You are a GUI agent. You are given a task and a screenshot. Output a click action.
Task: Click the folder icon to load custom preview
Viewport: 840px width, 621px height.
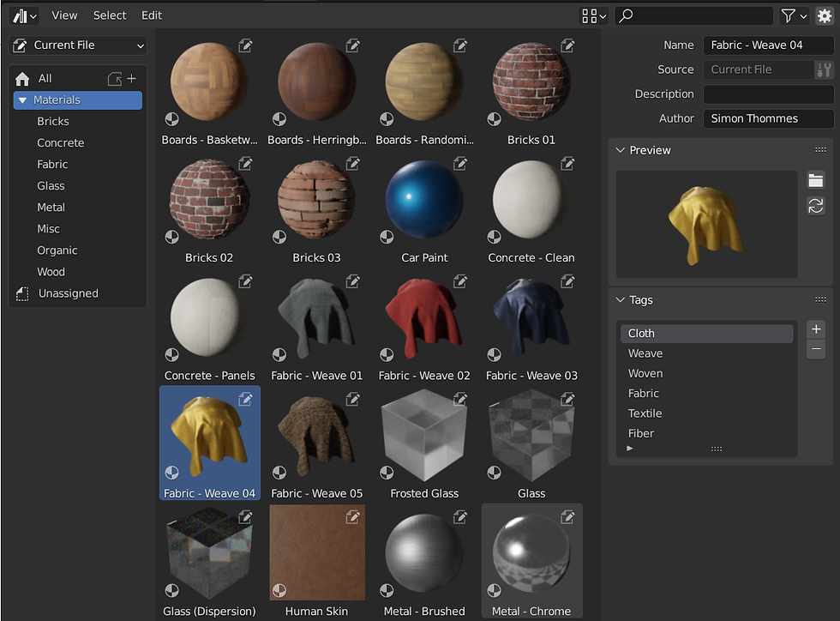815,180
